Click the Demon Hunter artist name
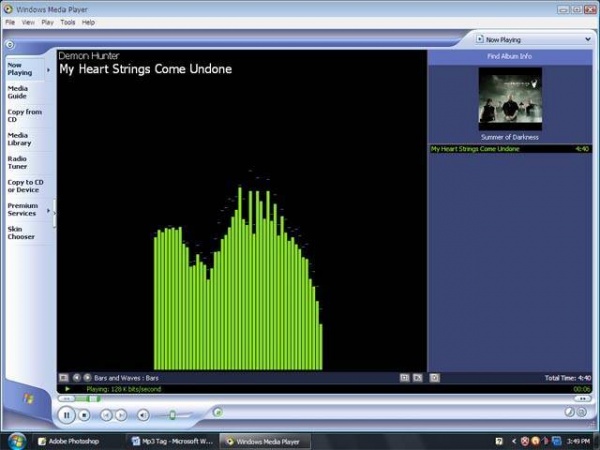600x450 pixels. (x=89, y=56)
